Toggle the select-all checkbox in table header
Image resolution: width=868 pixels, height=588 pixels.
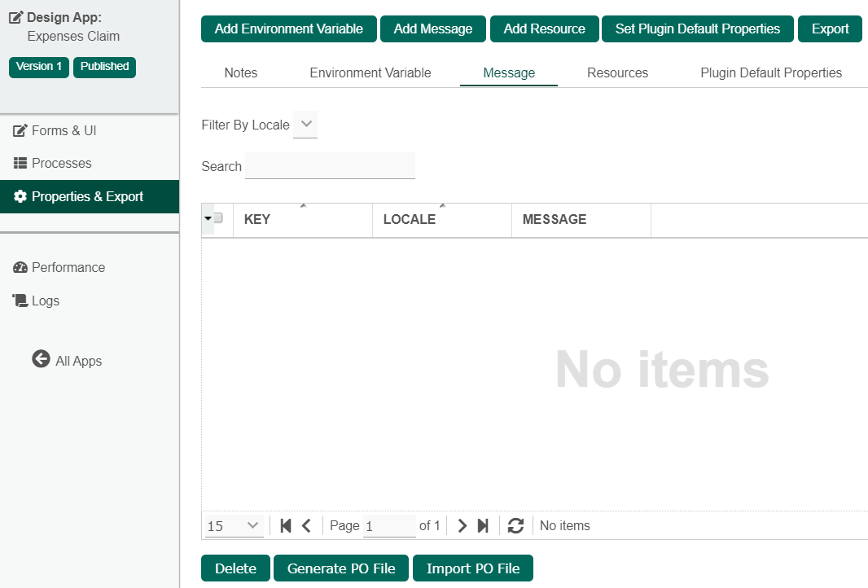218,218
